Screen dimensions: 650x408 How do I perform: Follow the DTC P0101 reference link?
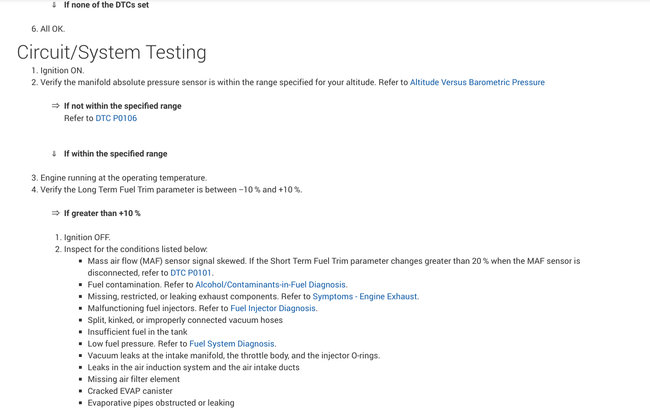pos(191,272)
